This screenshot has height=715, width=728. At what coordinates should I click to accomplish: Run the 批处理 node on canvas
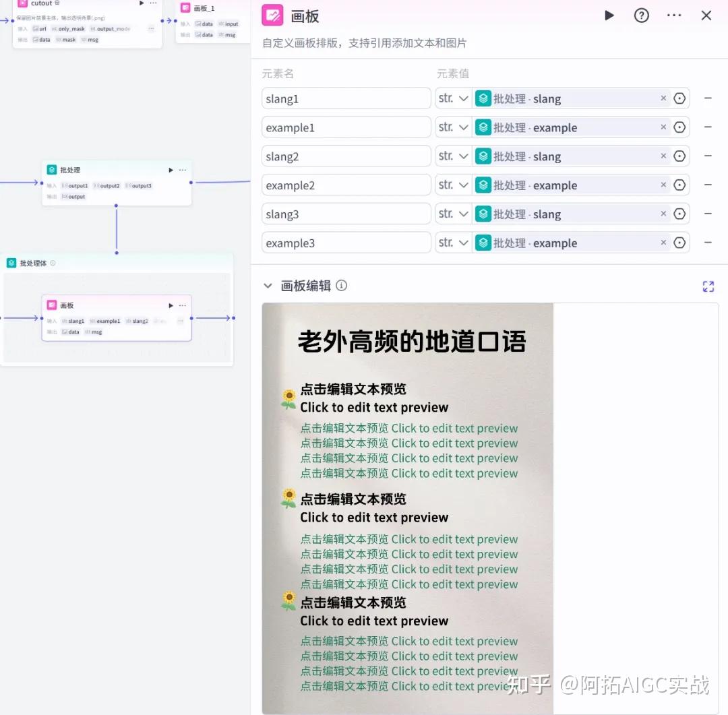click(x=171, y=170)
